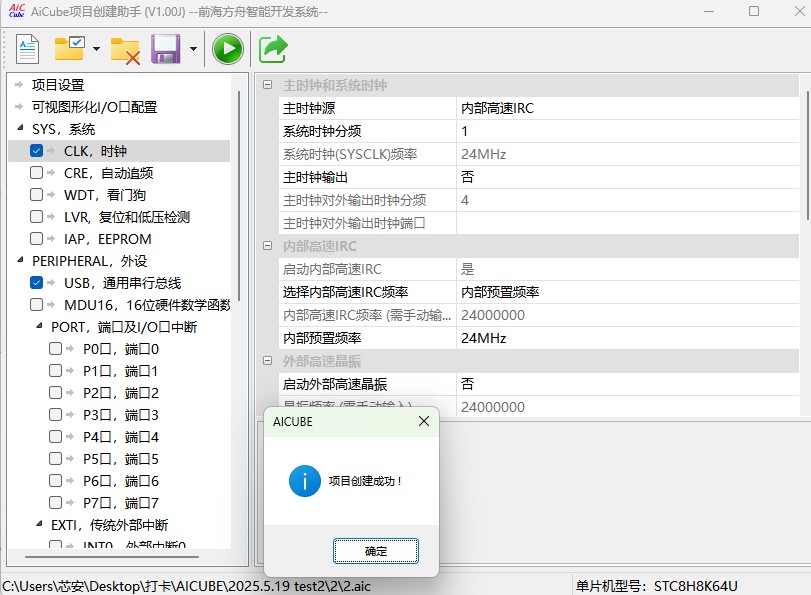Enable the P4口，端口4 checkbox

[55, 437]
